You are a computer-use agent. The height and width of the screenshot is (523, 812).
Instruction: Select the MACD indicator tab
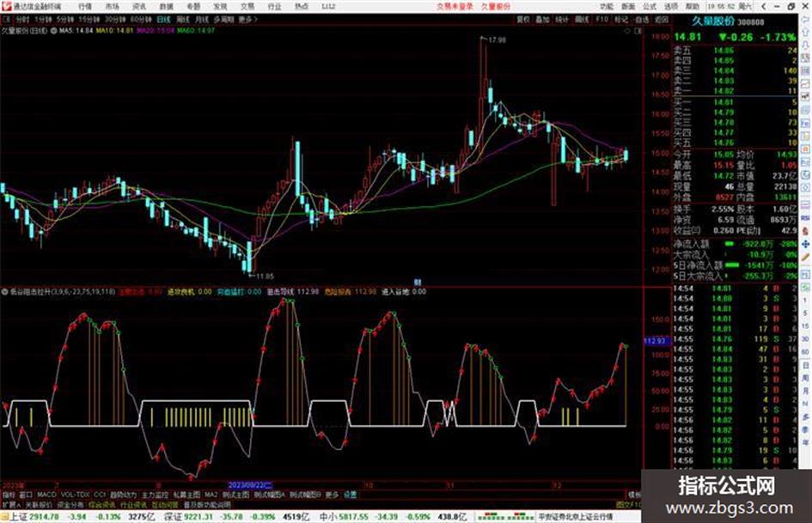46,495
